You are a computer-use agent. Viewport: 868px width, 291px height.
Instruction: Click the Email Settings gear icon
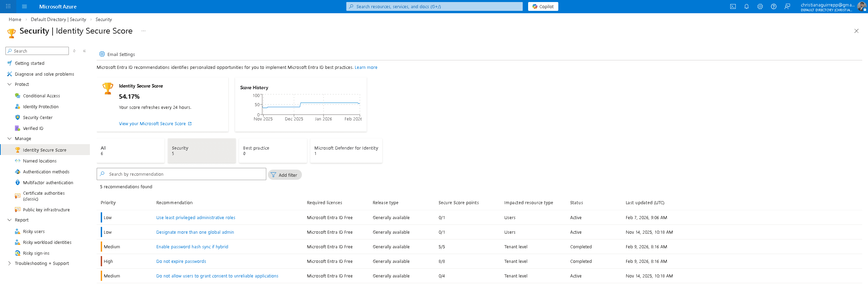click(102, 54)
